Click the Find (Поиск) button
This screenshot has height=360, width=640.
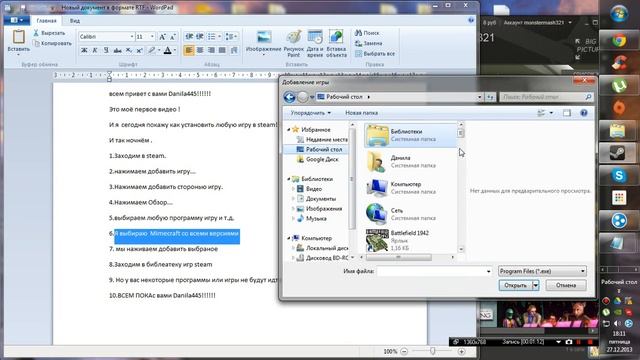point(367,33)
